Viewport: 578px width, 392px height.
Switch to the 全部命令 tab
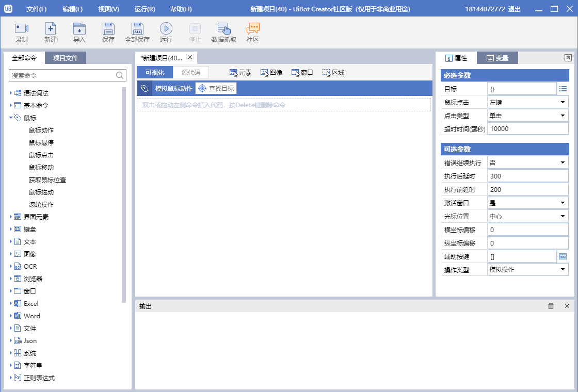[24, 58]
